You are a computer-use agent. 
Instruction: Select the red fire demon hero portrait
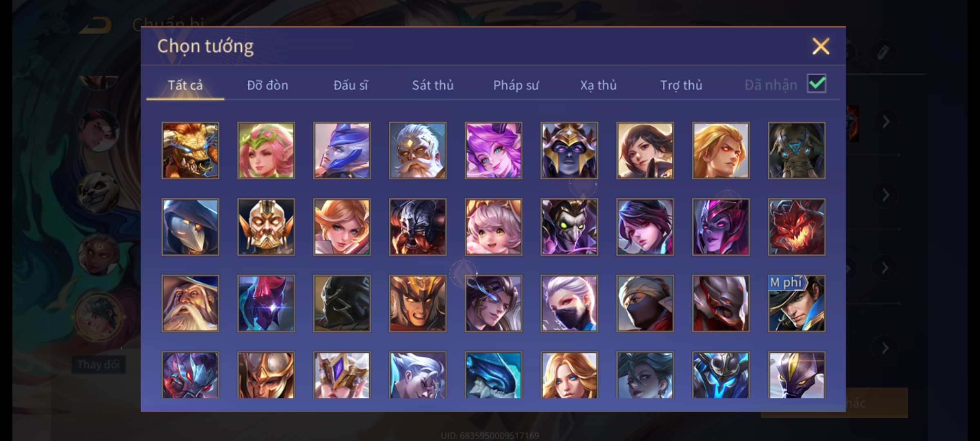[x=797, y=227]
